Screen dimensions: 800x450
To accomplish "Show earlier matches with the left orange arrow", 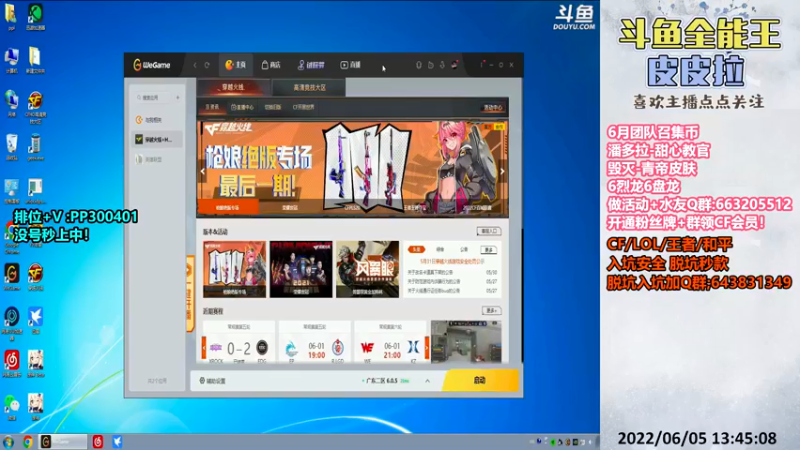I will click(x=204, y=347).
